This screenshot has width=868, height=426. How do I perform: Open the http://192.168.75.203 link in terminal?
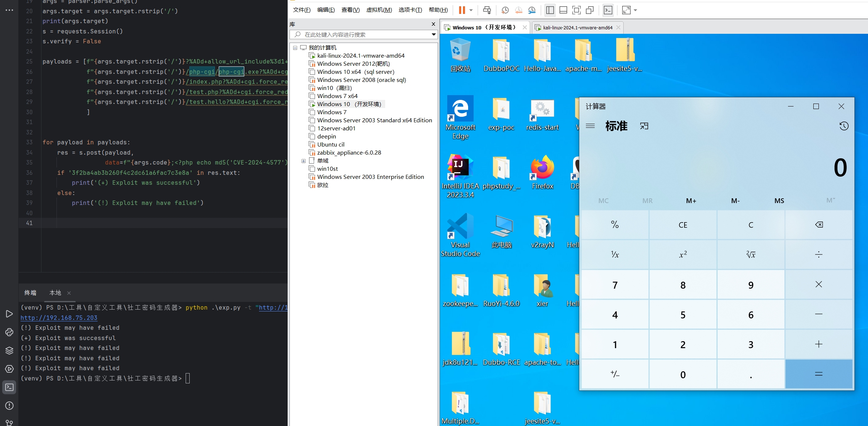coord(59,318)
